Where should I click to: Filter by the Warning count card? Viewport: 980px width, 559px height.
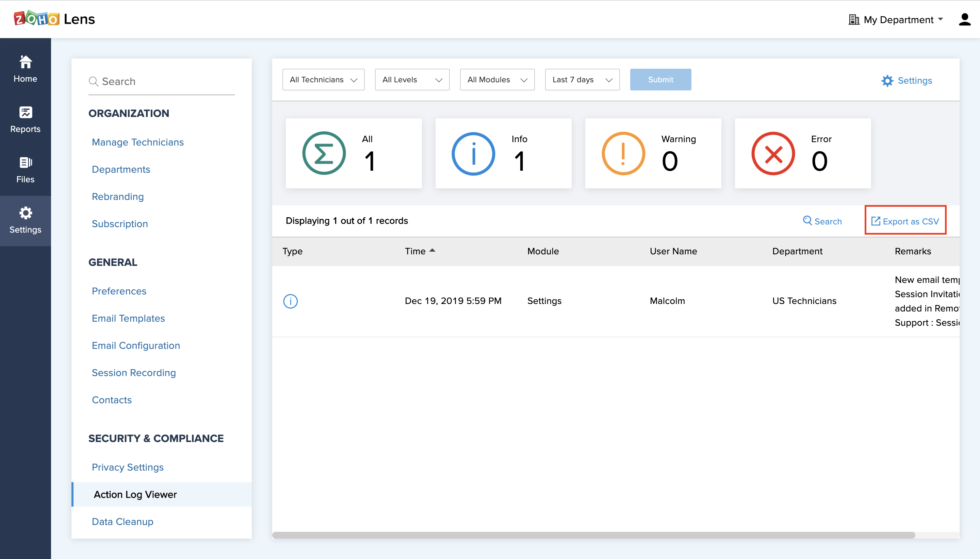[653, 154]
